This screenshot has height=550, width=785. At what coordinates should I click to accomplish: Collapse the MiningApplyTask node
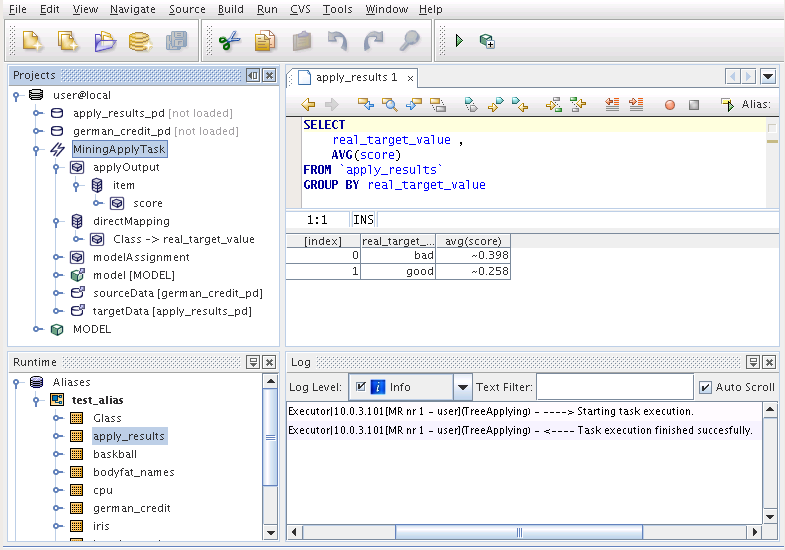point(36,149)
